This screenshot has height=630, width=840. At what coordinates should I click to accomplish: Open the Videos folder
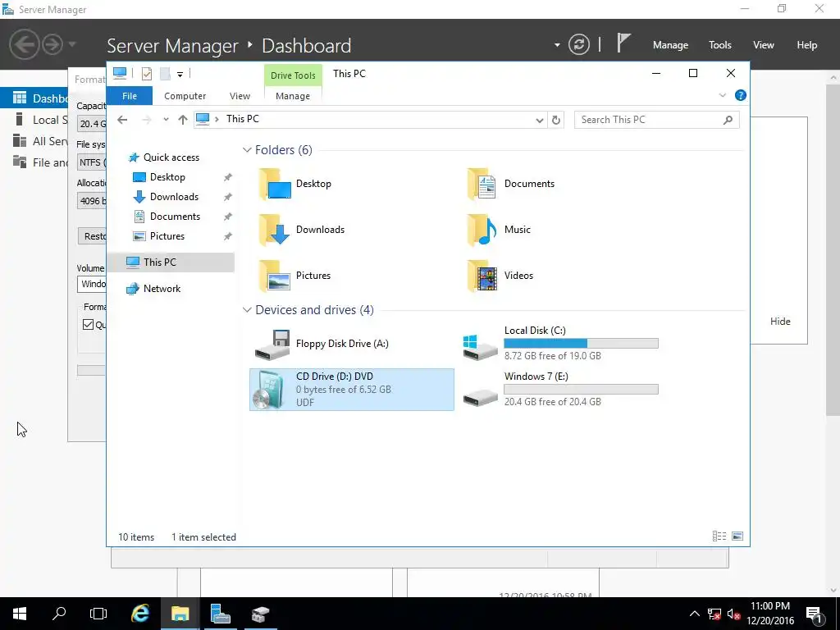[x=500, y=276]
